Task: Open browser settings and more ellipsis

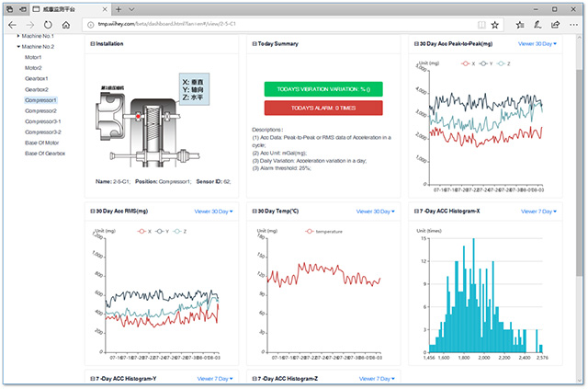Action: [573, 25]
